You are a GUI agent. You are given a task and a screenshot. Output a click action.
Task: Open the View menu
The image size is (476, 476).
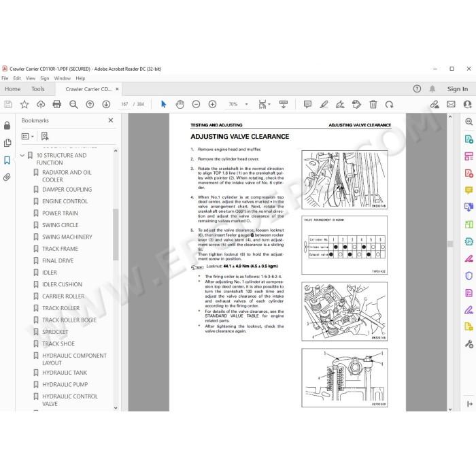tap(31, 78)
